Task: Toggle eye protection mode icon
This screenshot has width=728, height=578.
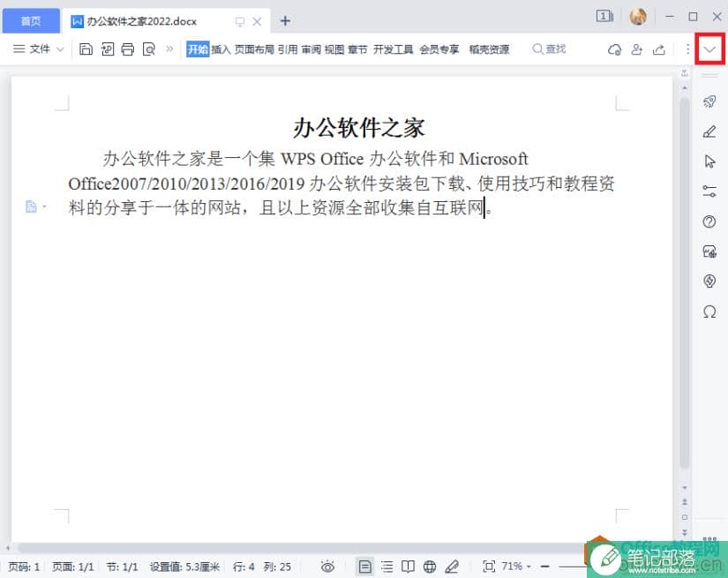Action: point(327,567)
